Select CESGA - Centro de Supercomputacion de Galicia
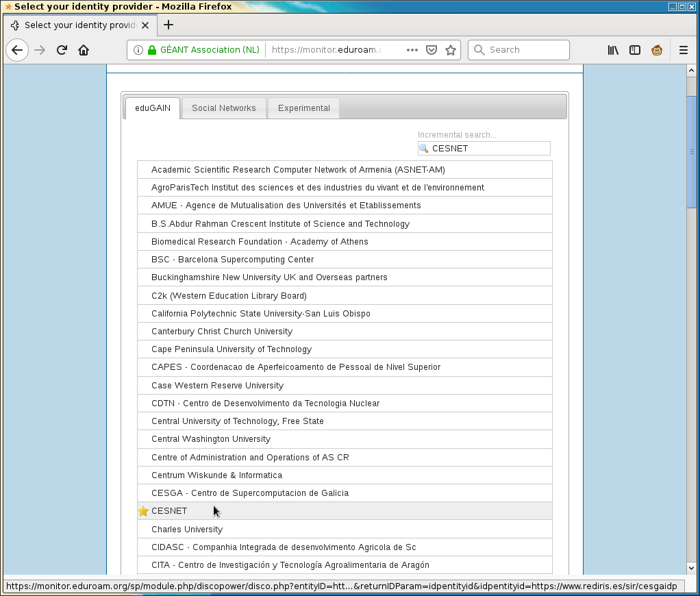 point(345,493)
